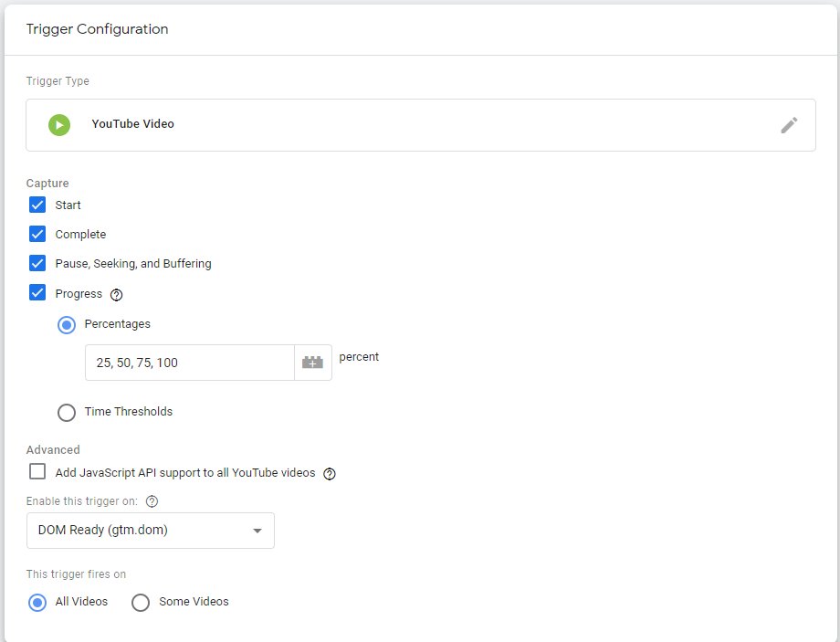Toggle Pause, Seeking, and Buffering checkbox
The width and height of the screenshot is (840, 642).
37,263
